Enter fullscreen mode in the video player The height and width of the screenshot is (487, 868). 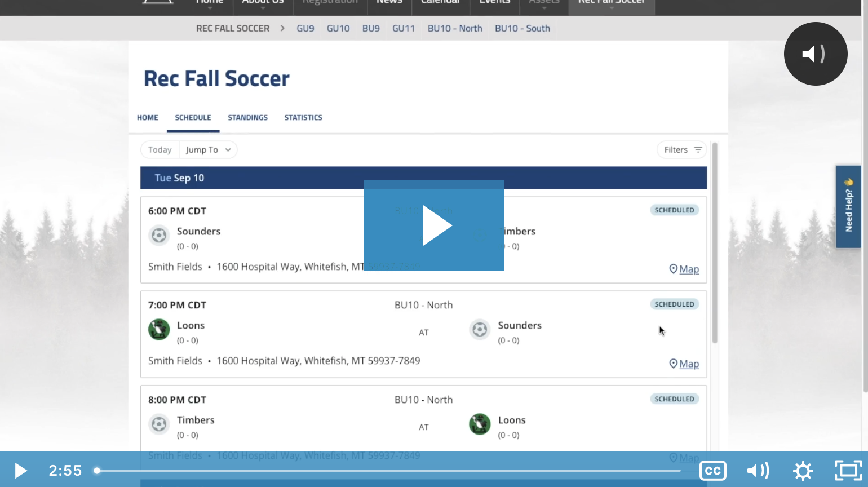(x=848, y=471)
